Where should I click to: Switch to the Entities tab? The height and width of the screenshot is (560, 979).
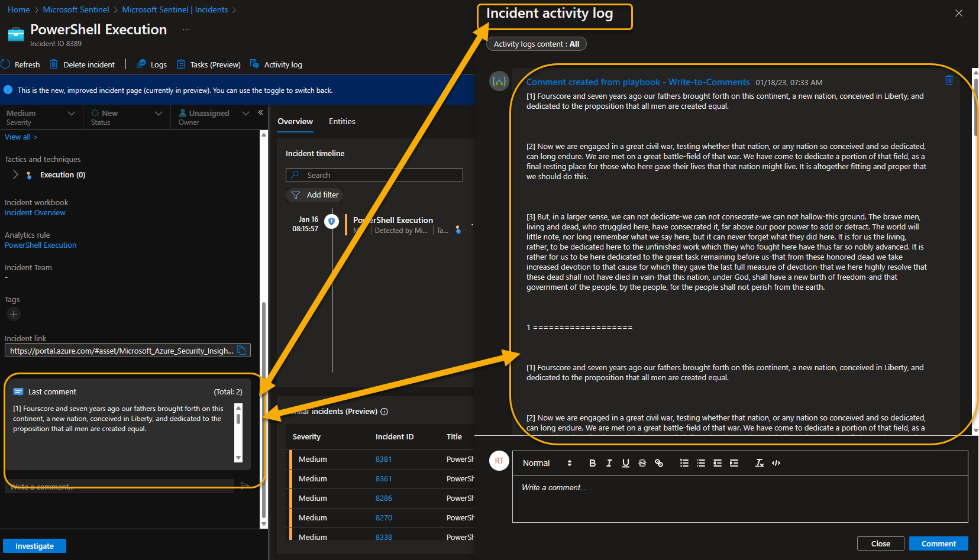coord(342,121)
